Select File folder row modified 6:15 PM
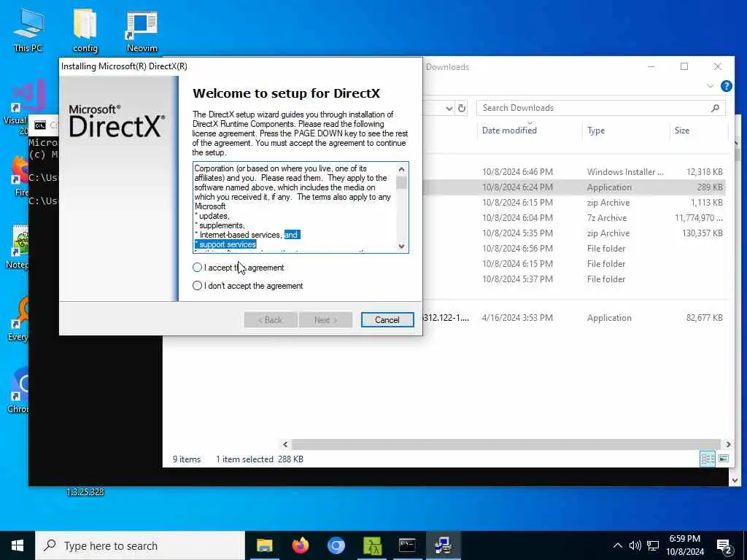This screenshot has height=560, width=747. coord(574,264)
